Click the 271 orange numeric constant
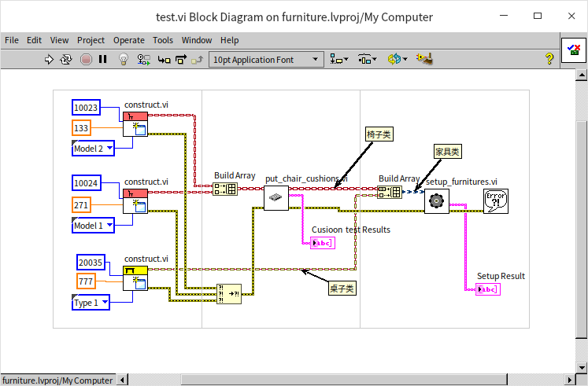588x386 pixels. click(81, 205)
